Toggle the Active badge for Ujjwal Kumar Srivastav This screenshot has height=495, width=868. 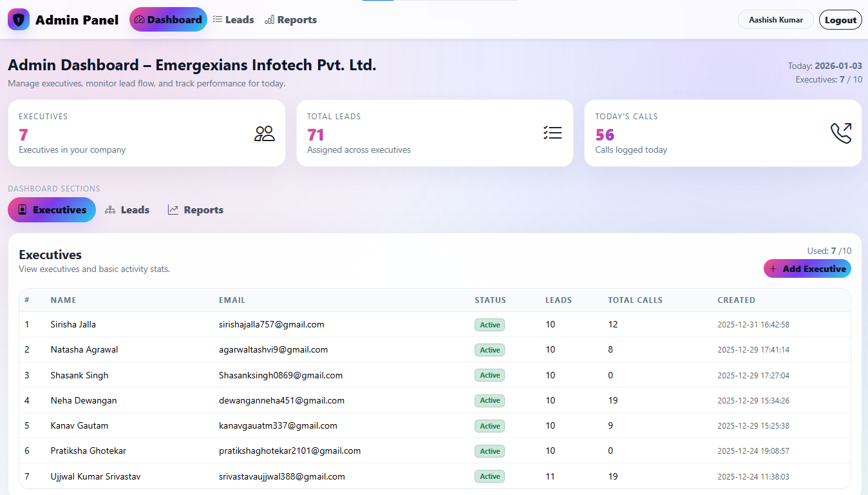click(x=489, y=476)
